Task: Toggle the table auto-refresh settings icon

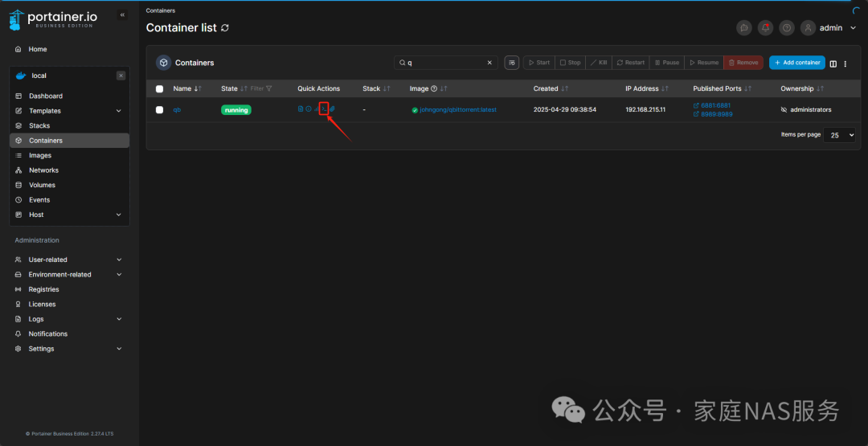Action: 512,63
